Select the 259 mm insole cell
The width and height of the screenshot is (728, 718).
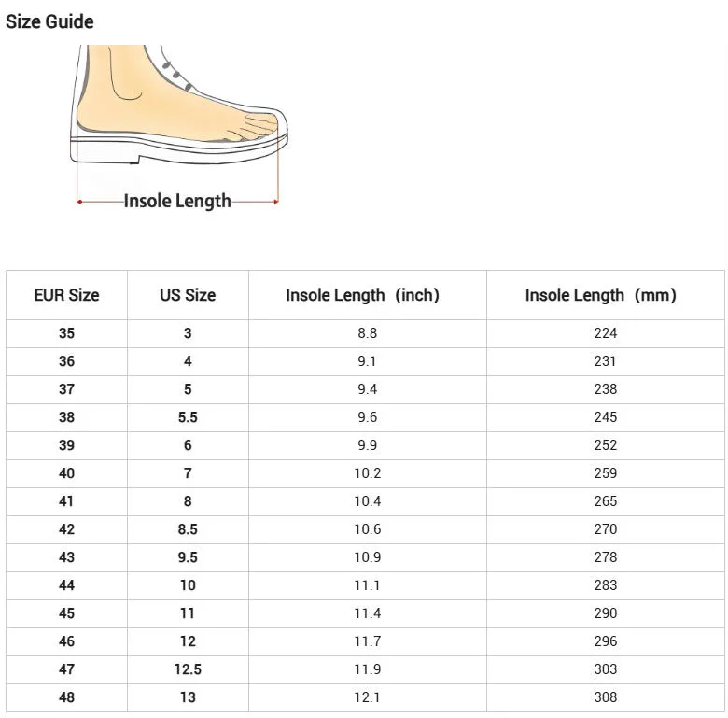click(605, 473)
